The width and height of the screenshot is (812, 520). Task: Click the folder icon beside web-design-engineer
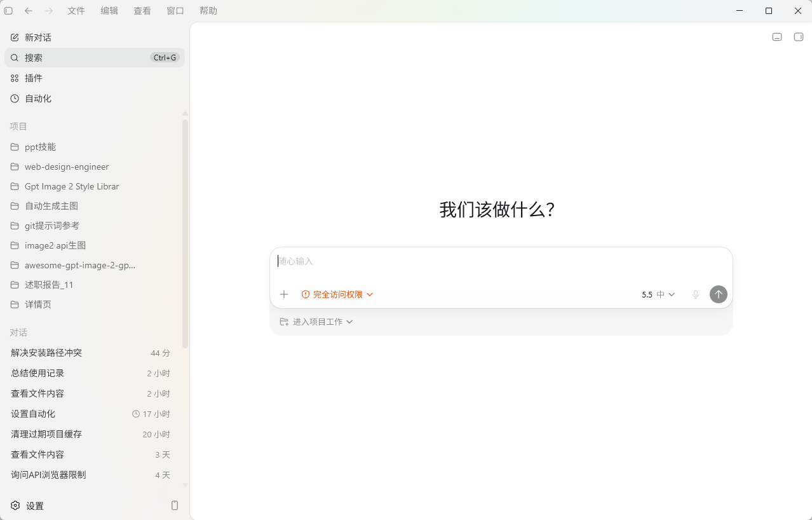[15, 167]
